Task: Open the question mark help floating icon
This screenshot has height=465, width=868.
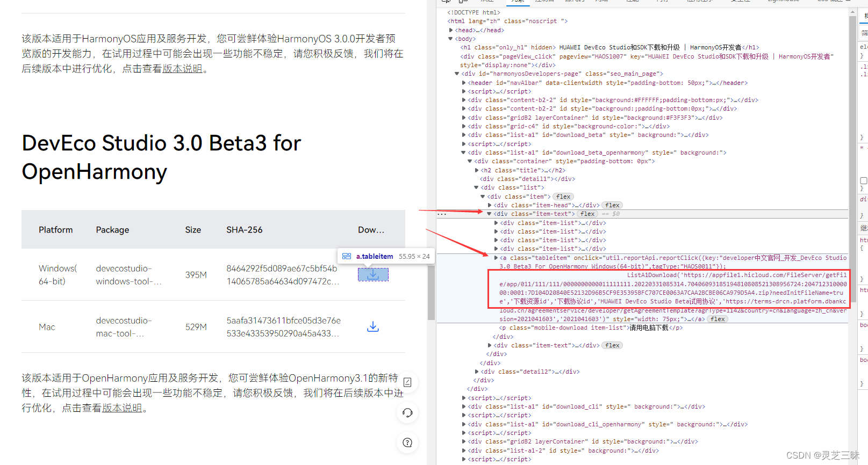Action: pos(407,442)
